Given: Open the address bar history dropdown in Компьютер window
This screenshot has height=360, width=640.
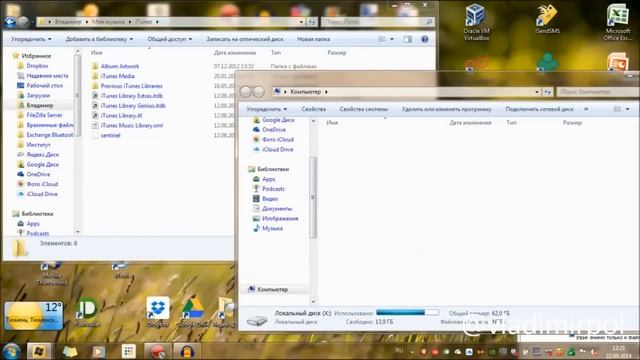Looking at the screenshot, I should click(537, 92).
